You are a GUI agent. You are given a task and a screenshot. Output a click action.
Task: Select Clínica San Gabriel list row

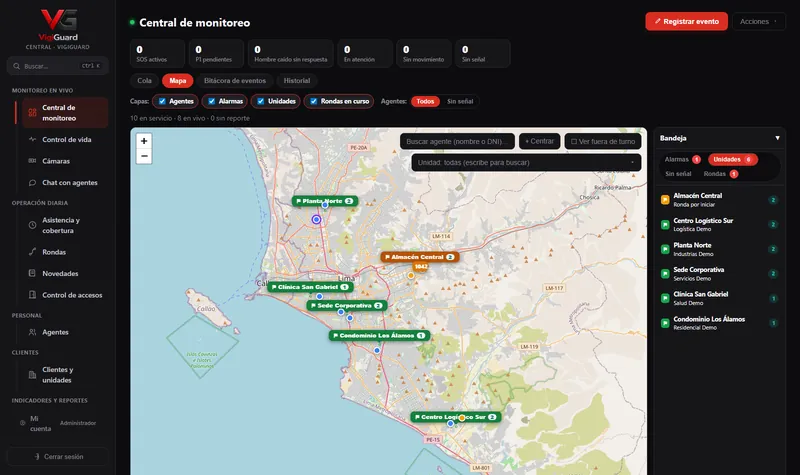[719, 298]
